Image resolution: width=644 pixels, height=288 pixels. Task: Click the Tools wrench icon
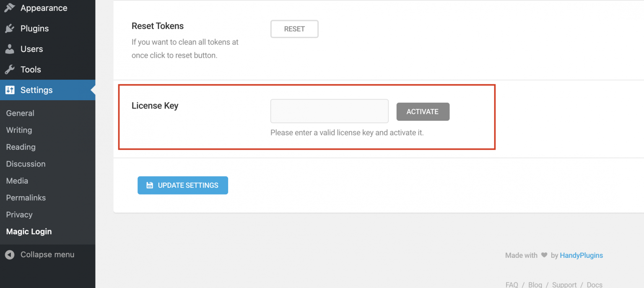[x=10, y=69]
